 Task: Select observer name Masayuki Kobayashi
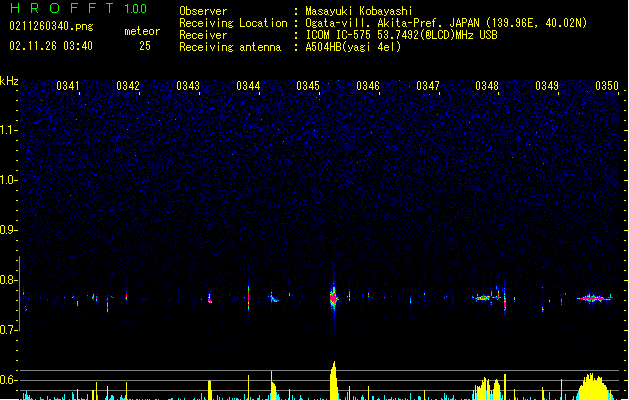[359, 11]
